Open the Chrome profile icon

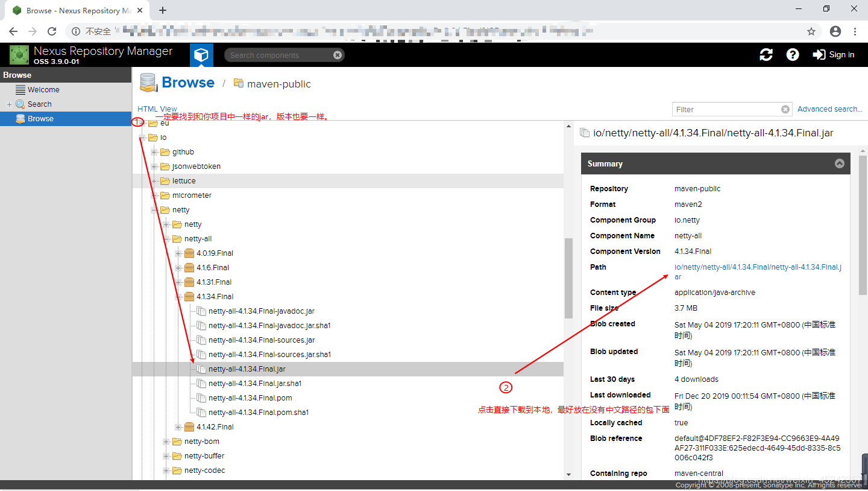(x=835, y=31)
